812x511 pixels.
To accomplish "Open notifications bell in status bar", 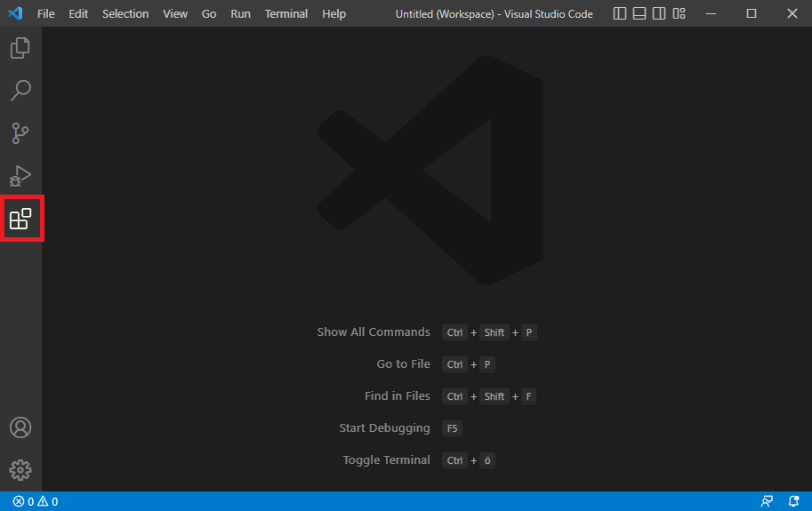I will point(793,501).
